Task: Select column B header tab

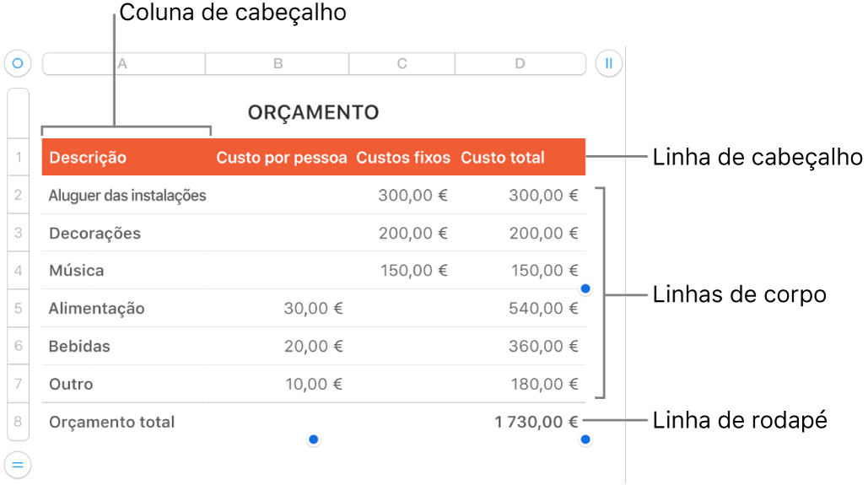Action: [x=277, y=64]
